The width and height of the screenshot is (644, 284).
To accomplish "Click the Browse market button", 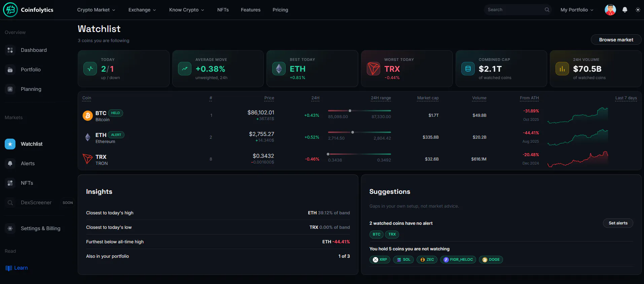I will pyautogui.click(x=616, y=40).
